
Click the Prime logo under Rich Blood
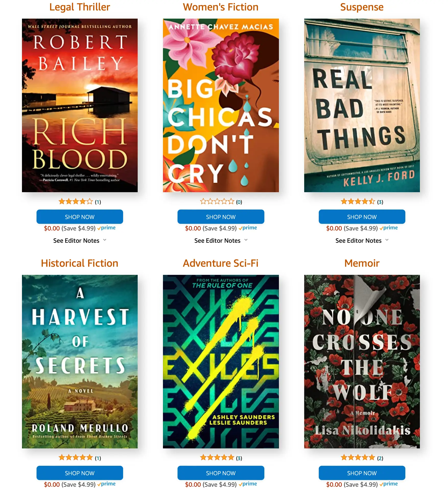click(x=107, y=228)
